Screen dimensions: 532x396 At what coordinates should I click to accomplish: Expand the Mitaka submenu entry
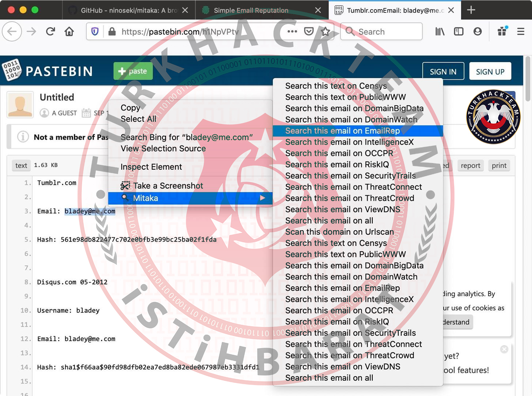190,198
